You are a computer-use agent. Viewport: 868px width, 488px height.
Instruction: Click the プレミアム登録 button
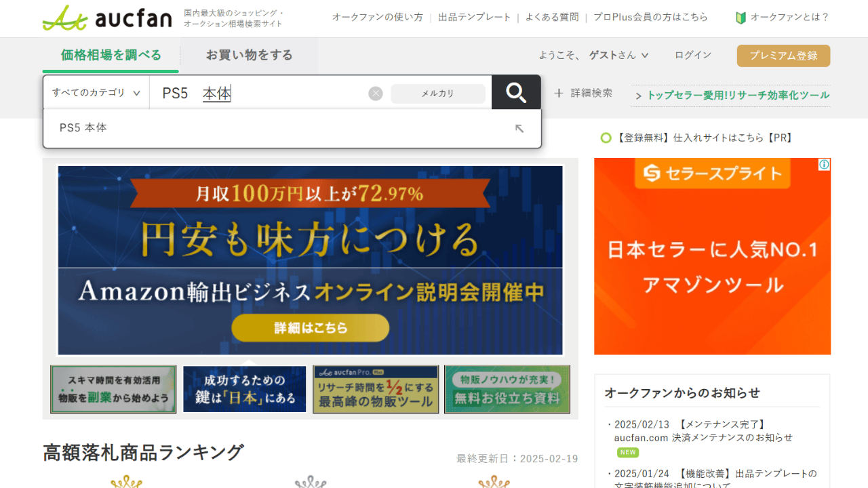[783, 56]
